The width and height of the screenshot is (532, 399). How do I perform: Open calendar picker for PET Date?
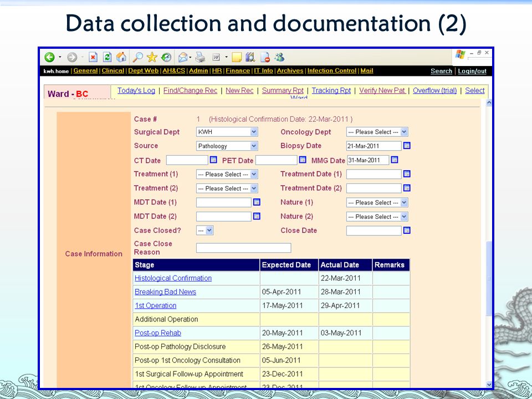(x=303, y=160)
